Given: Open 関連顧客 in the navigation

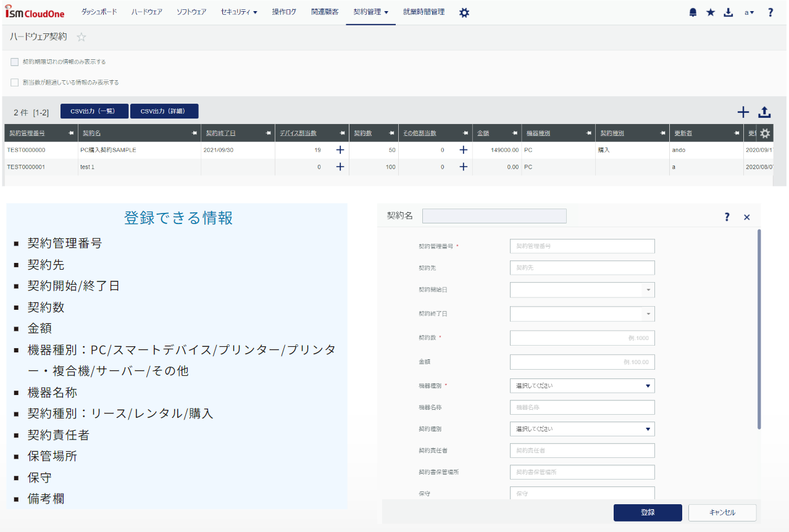Looking at the screenshot, I should tap(325, 12).
